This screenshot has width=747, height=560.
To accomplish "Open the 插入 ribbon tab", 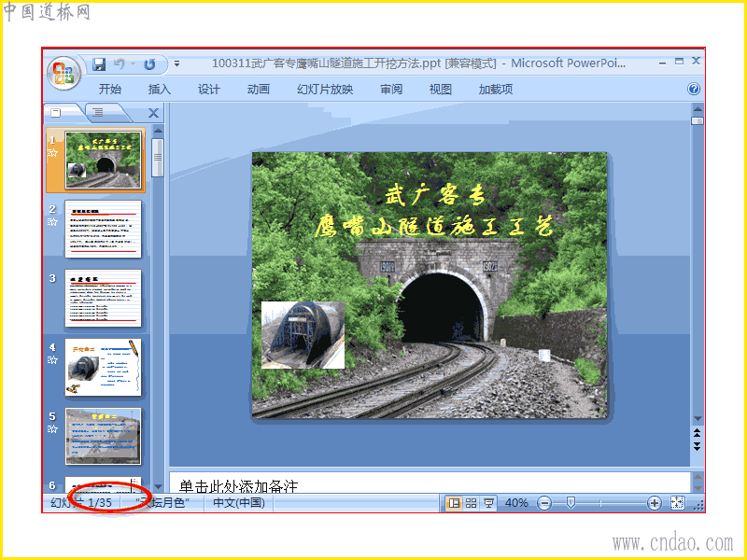I will (159, 89).
